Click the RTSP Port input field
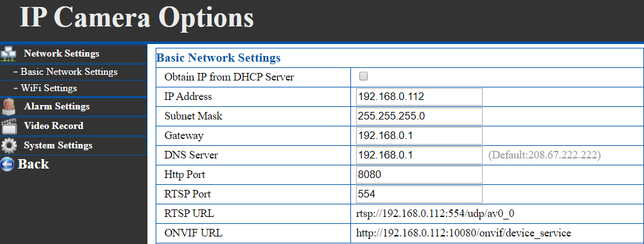 point(419,194)
